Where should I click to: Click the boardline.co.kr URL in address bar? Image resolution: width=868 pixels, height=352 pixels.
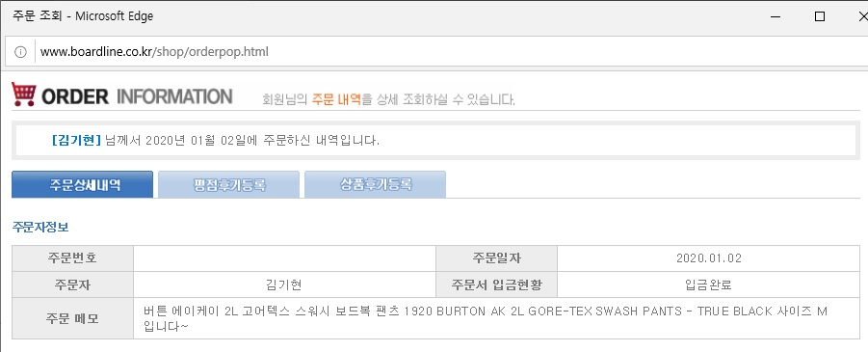[x=154, y=52]
